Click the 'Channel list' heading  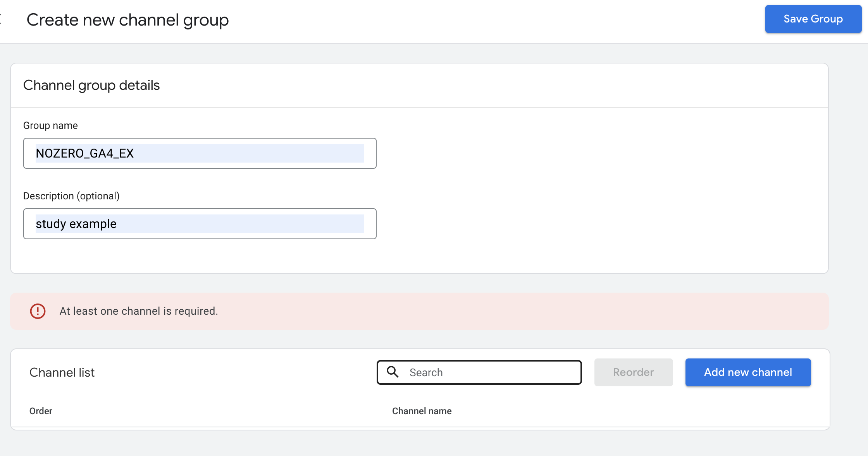coord(62,372)
